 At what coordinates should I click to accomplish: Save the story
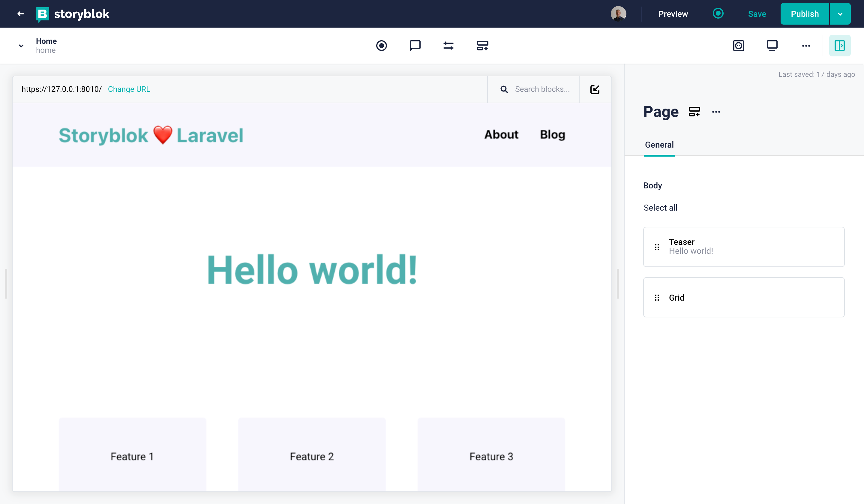(x=757, y=14)
